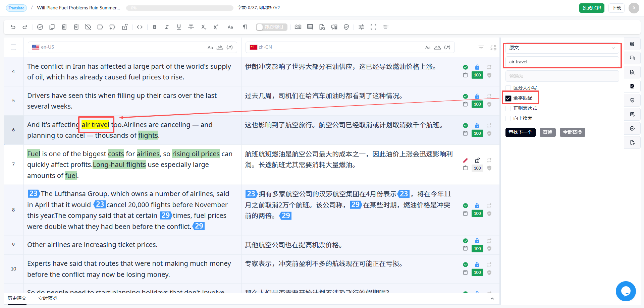This screenshot has height=308, width=644.
Task: Click the code brackets tag icon
Action: point(140,27)
